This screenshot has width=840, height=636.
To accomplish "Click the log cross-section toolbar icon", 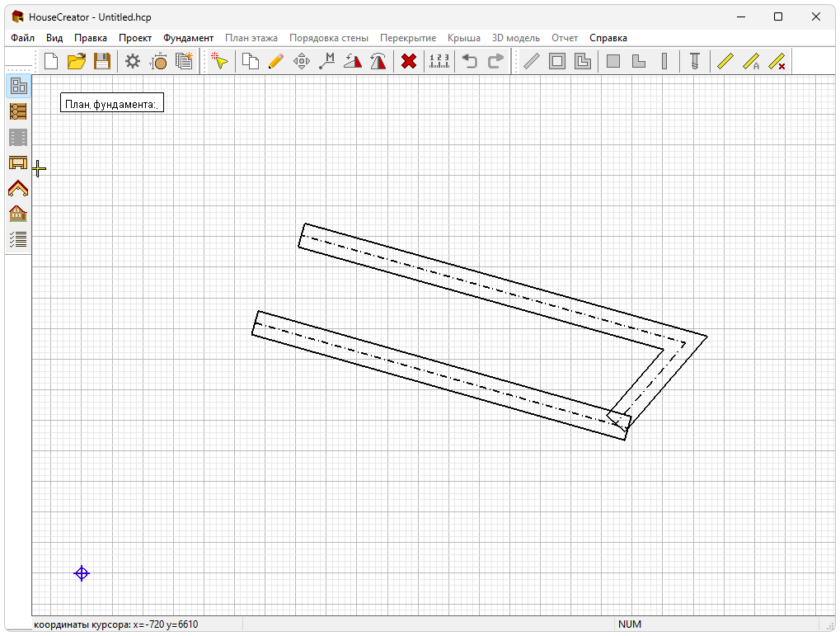I will tap(158, 61).
